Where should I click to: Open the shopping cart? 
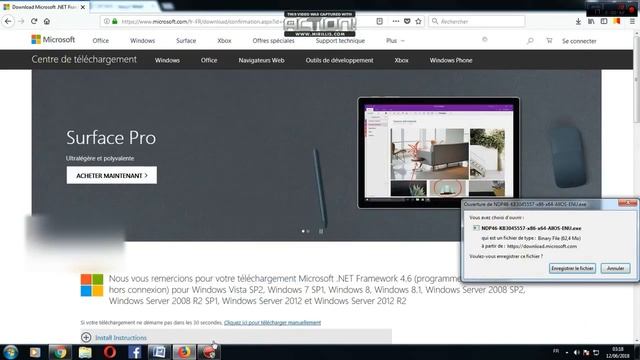[549, 40]
